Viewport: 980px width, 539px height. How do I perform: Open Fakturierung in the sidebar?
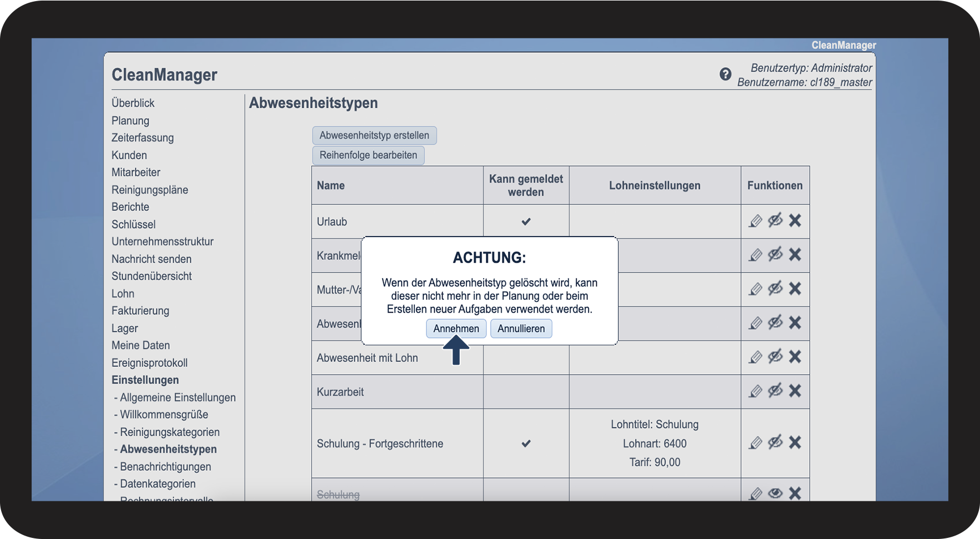(x=140, y=311)
